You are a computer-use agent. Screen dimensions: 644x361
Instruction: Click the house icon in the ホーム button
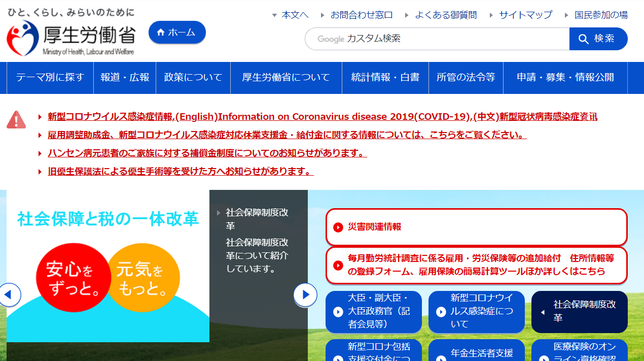click(161, 32)
